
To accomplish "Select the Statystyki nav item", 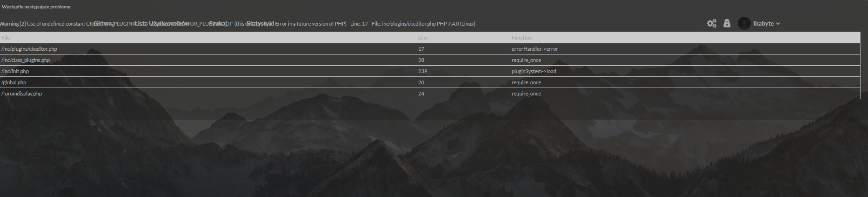I will pos(260,23).
